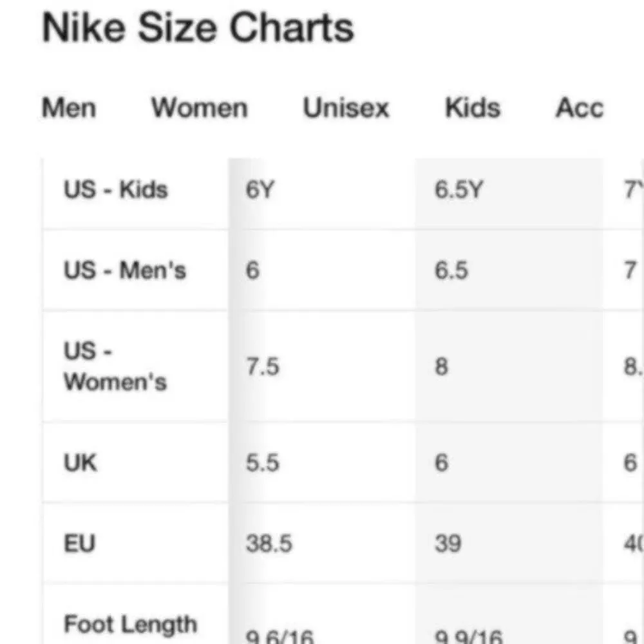Click the UK row label
The width and height of the screenshot is (644, 644).
(x=80, y=462)
